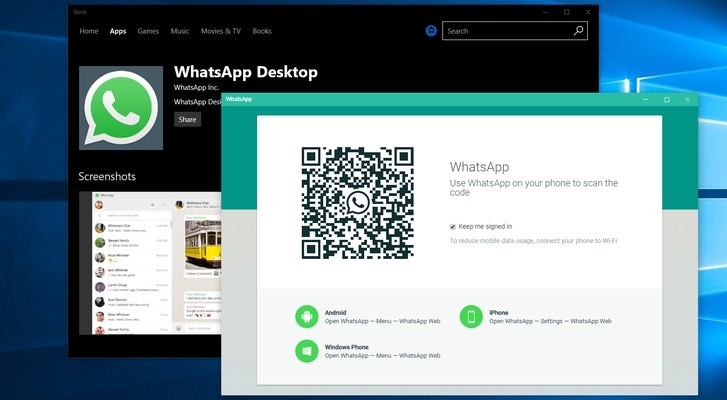Click the green iPhone icon
Image resolution: width=727 pixels, height=400 pixels.
[471, 317]
